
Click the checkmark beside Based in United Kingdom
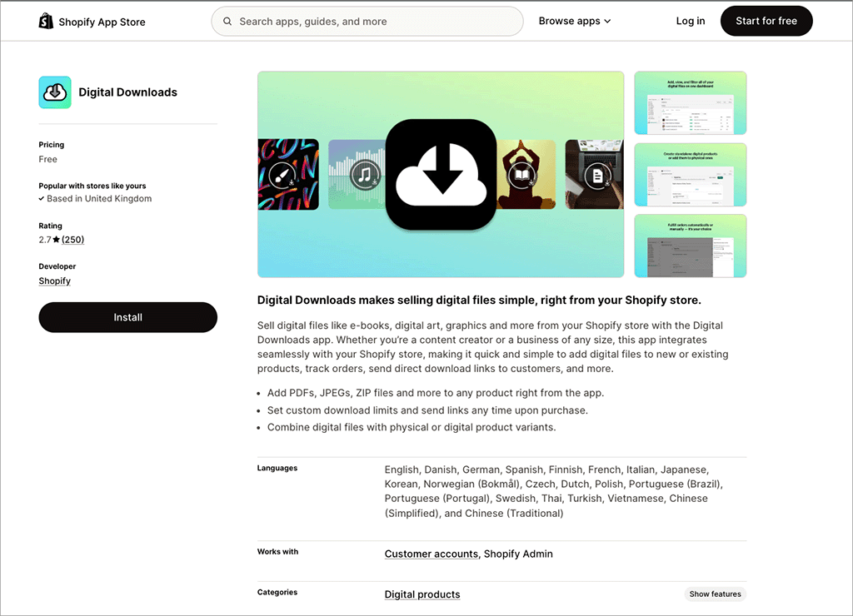coord(42,199)
